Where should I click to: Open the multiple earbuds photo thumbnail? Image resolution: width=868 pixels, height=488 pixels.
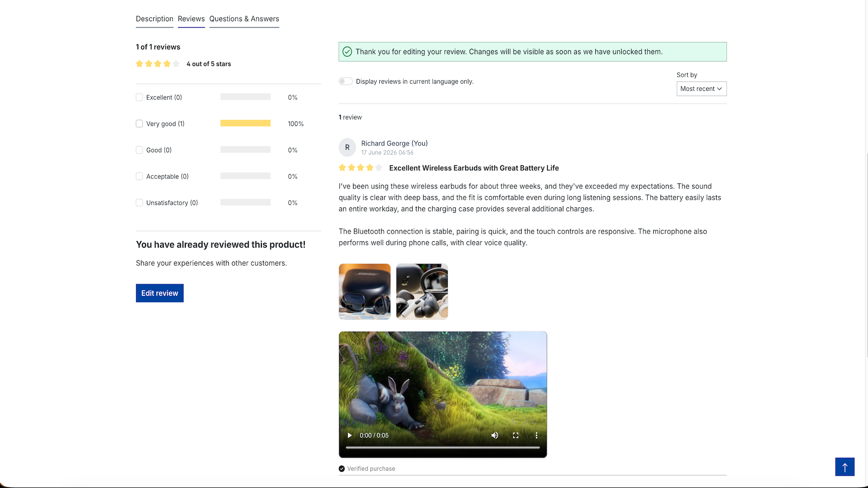coord(422,291)
